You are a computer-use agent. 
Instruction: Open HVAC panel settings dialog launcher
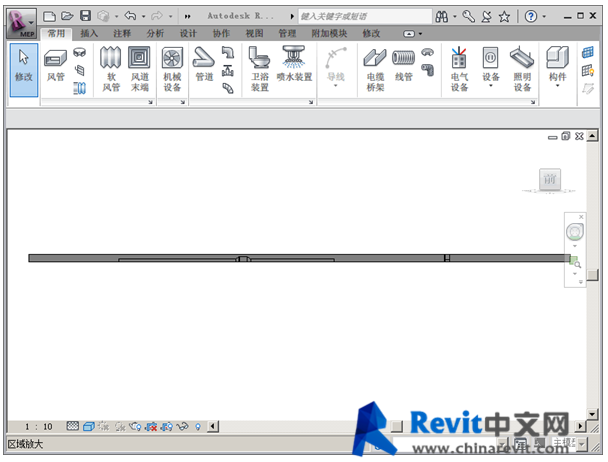[150, 102]
